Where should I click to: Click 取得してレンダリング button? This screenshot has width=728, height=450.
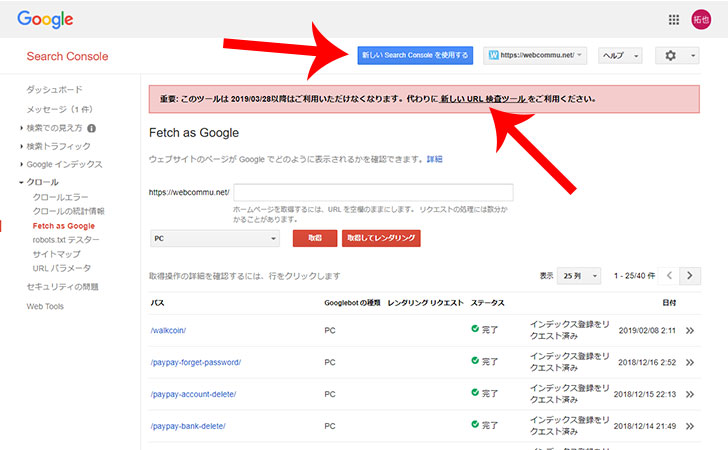point(381,238)
